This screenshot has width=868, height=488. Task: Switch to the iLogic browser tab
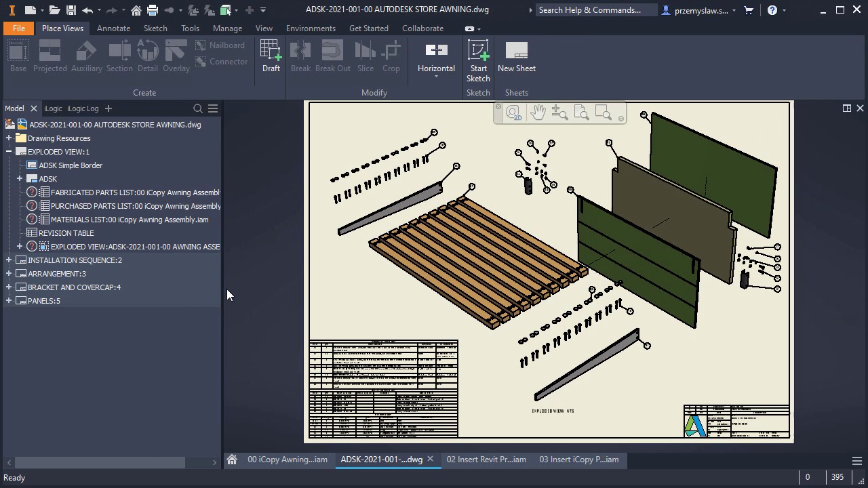(x=53, y=108)
